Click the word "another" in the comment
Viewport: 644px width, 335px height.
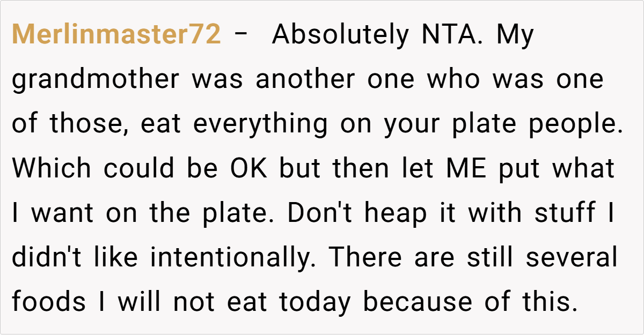pos(305,80)
